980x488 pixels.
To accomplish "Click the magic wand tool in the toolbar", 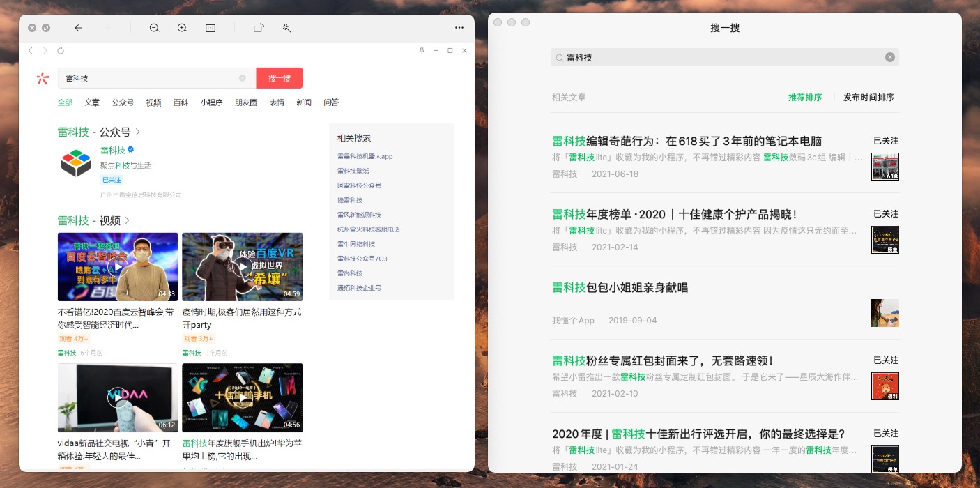I will 286,28.
